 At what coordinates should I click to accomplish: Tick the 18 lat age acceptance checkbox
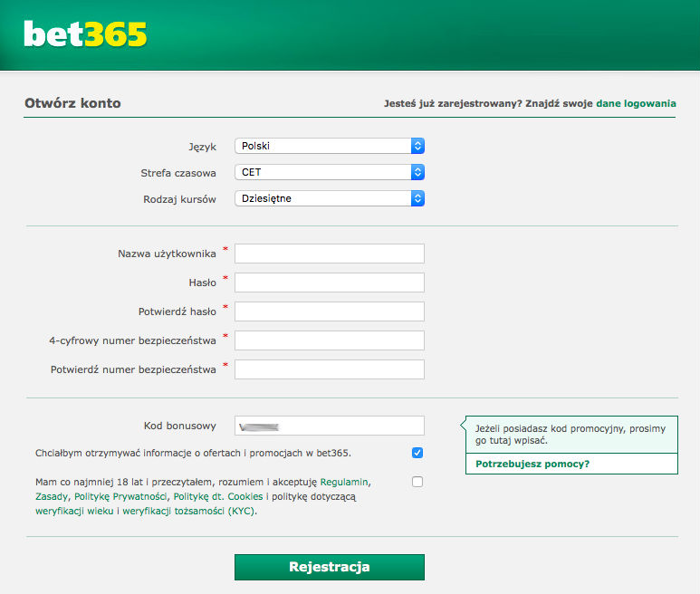pyautogui.click(x=417, y=482)
